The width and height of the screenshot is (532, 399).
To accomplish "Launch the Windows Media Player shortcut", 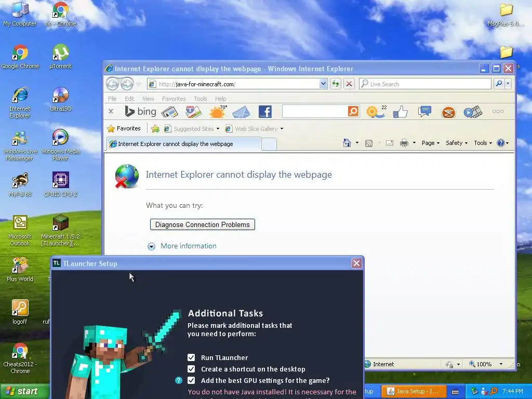I will pyautogui.click(x=60, y=145).
